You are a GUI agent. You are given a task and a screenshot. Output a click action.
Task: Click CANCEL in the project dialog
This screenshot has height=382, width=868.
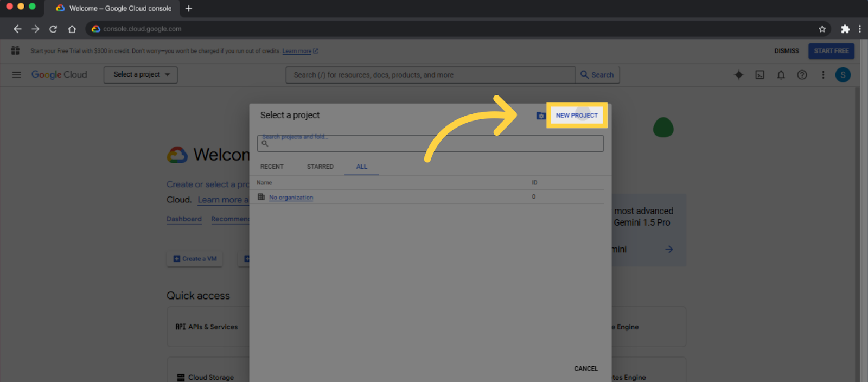click(586, 368)
